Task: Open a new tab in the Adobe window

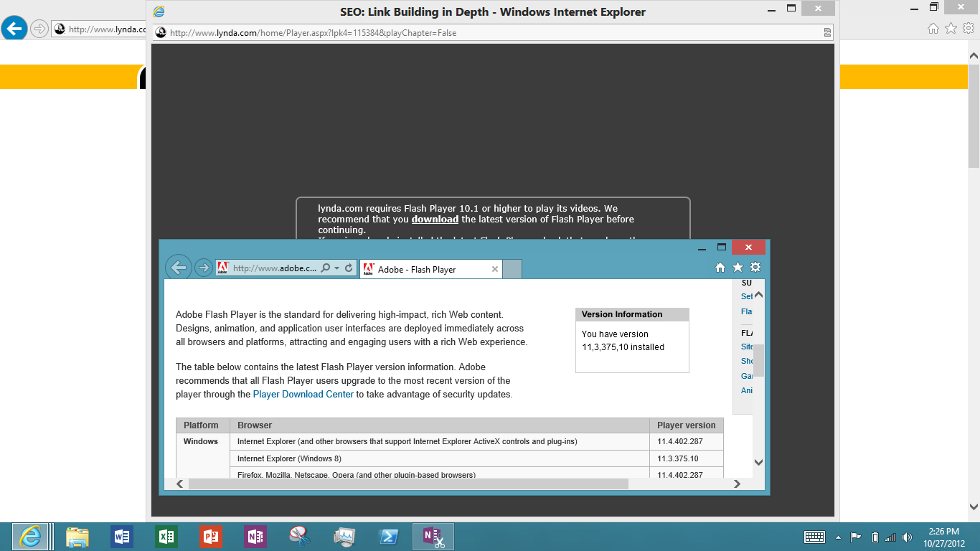Action: coord(512,269)
